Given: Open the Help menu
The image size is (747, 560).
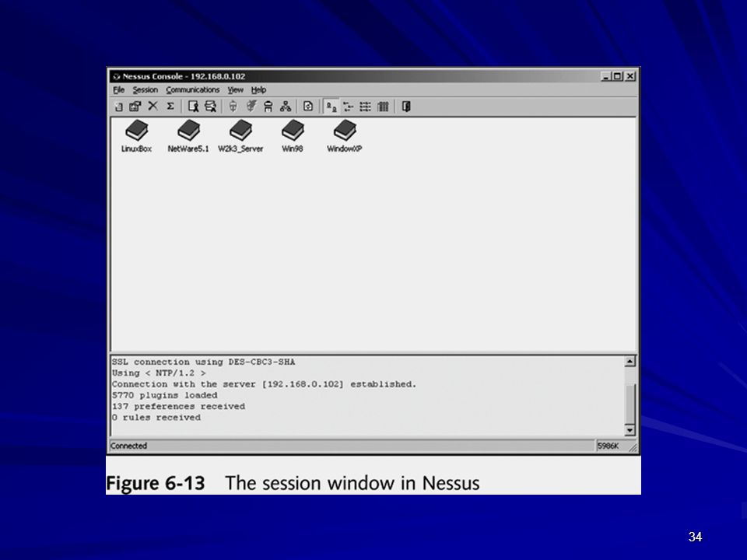Looking at the screenshot, I should pyautogui.click(x=258, y=89).
